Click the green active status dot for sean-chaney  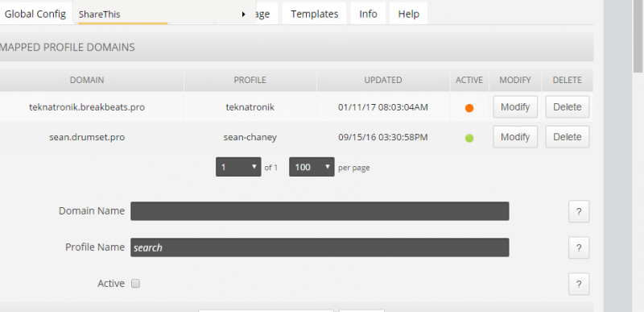469,138
